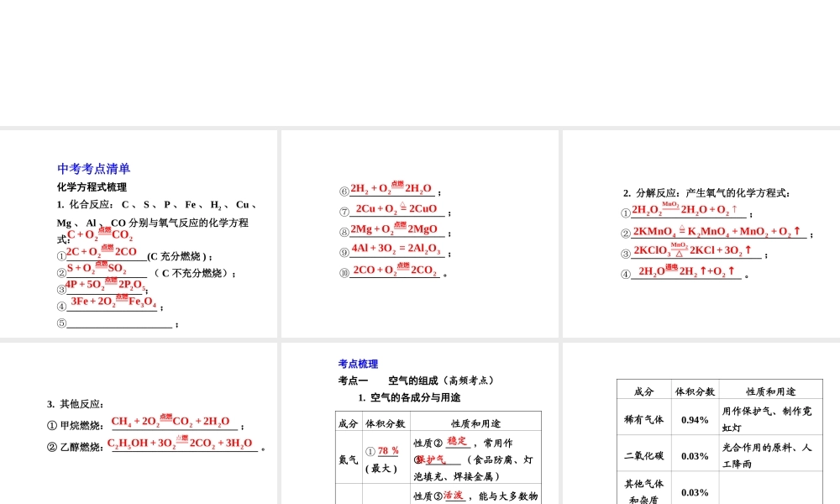
Task: Click the label 甲烷燃烧
Action: (81, 425)
